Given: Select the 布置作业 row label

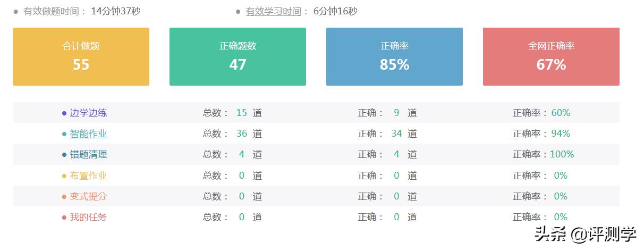Looking at the screenshot, I should 88,176.
